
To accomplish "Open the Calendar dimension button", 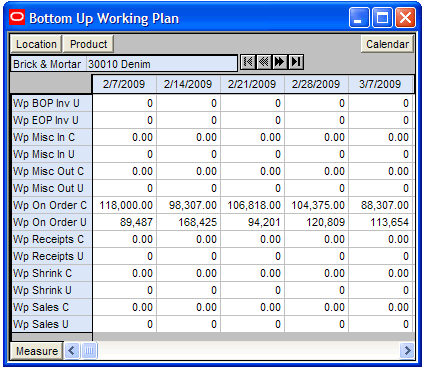I will click(x=387, y=44).
